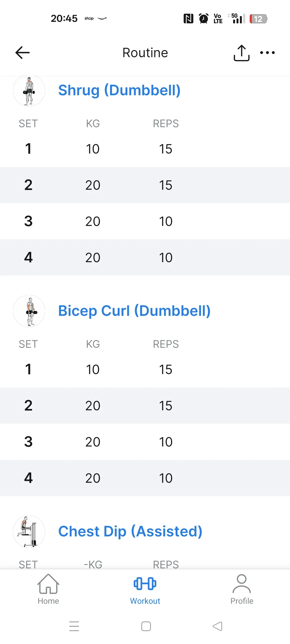Tap the Shrug (Dumbbell) exercise thumbnail
This screenshot has height=644, width=290.
tap(29, 91)
